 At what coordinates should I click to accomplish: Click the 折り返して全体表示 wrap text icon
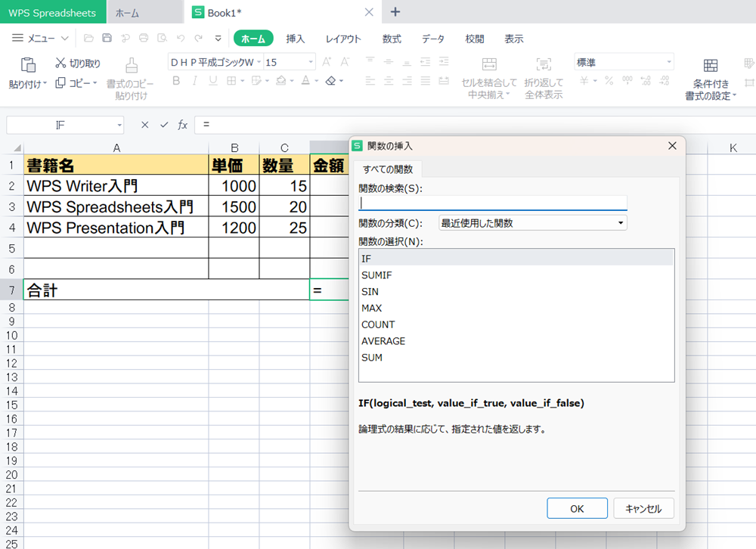[x=544, y=64]
